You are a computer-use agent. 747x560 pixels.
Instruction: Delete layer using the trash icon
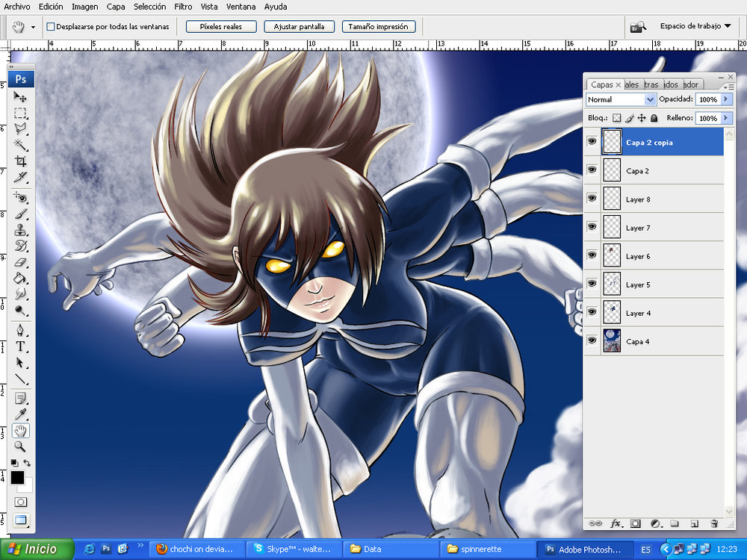(x=714, y=523)
